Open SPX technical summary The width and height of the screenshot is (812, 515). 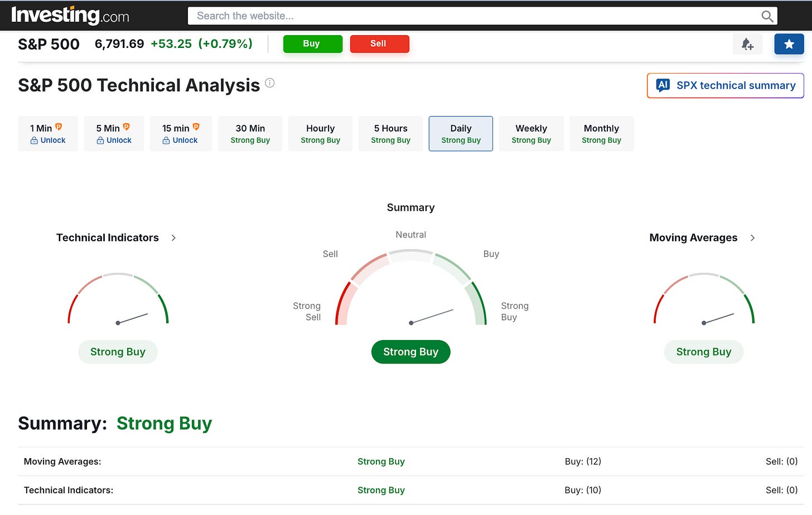[725, 85]
